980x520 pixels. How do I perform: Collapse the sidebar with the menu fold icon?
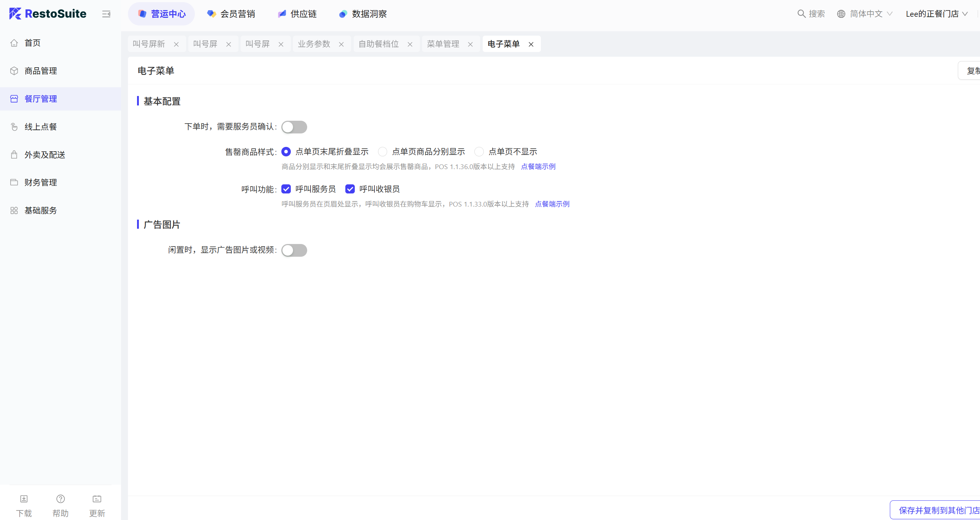(106, 14)
